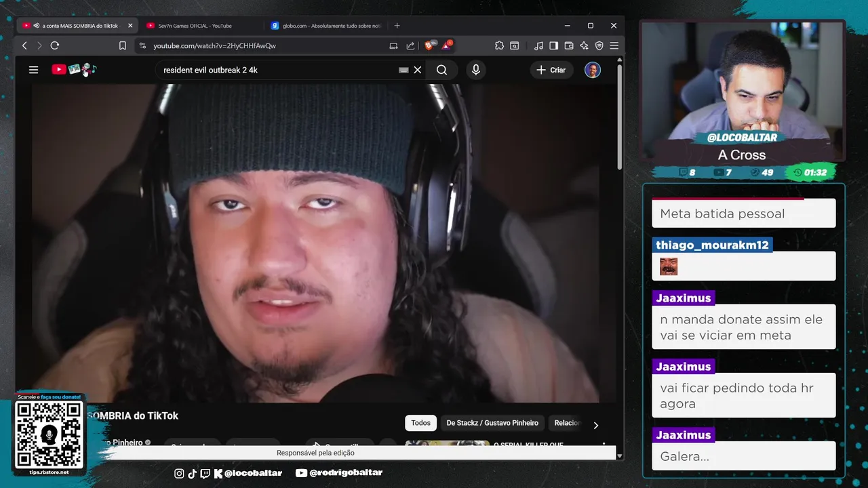Image resolution: width=868 pixels, height=488 pixels.
Task: Start voice search with microphone icon
Action: coord(475,70)
